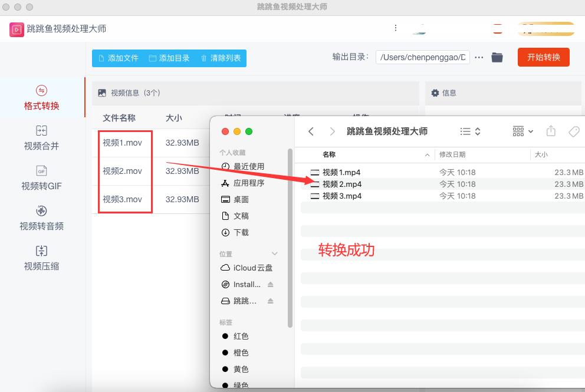The height and width of the screenshot is (392, 585).
Task: Open the grouping dropdown in Finder toolbar
Action: click(521, 131)
